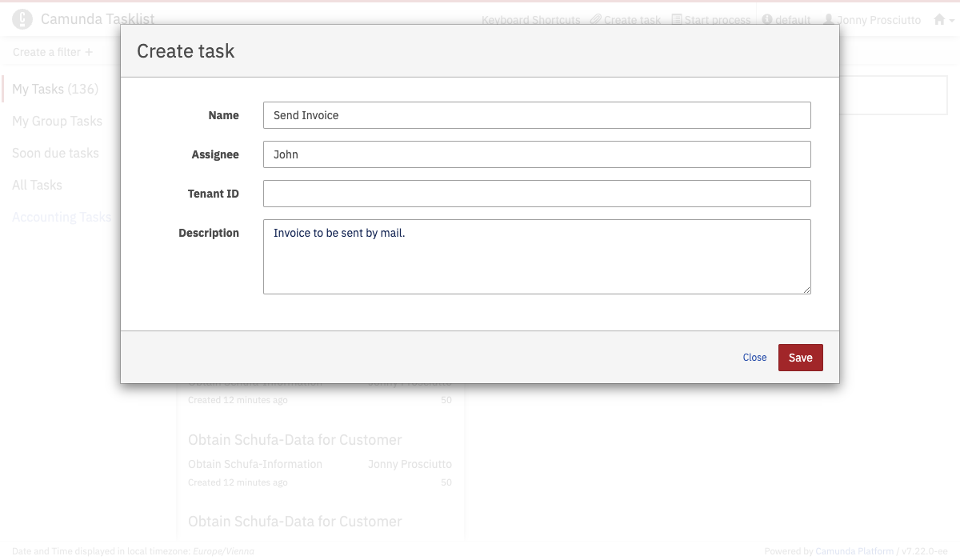960x560 pixels.
Task: Click the Start process icon in header
Action: click(x=677, y=20)
